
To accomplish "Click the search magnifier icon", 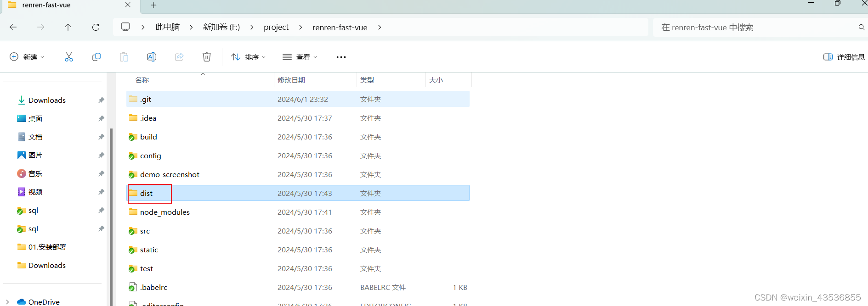I will point(862,28).
